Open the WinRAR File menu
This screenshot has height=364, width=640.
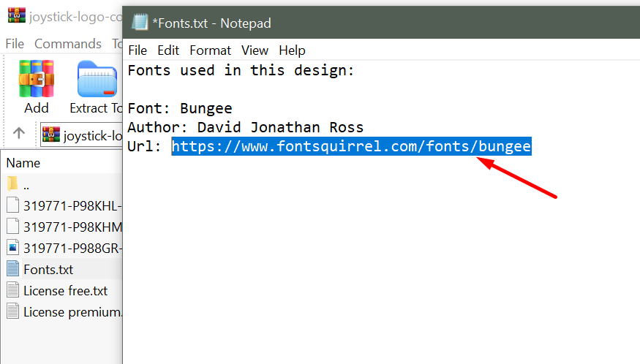tap(15, 44)
